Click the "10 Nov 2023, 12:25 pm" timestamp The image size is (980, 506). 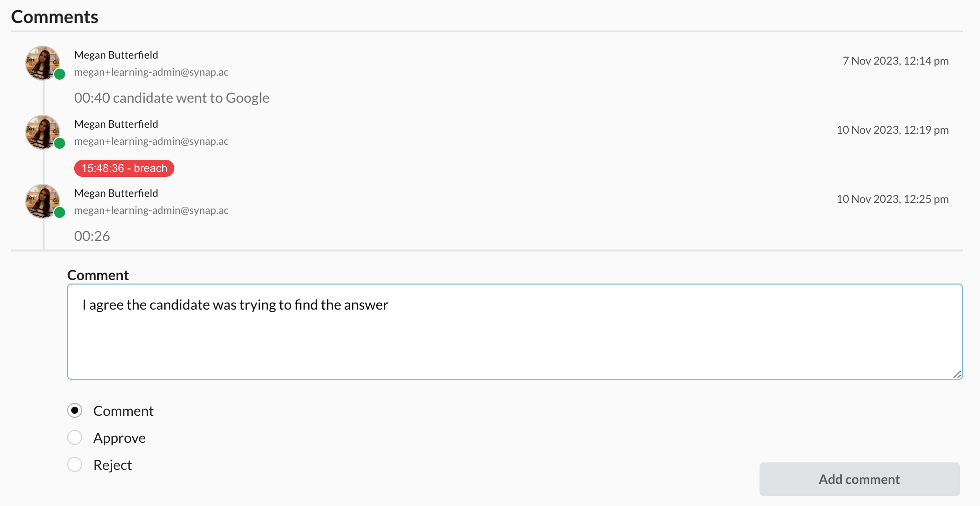click(x=892, y=199)
